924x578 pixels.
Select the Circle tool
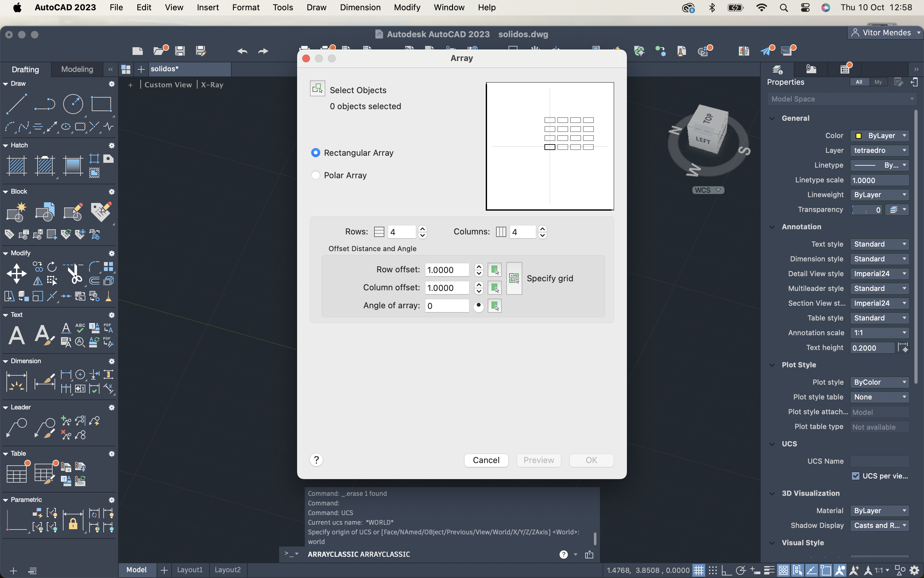73,104
